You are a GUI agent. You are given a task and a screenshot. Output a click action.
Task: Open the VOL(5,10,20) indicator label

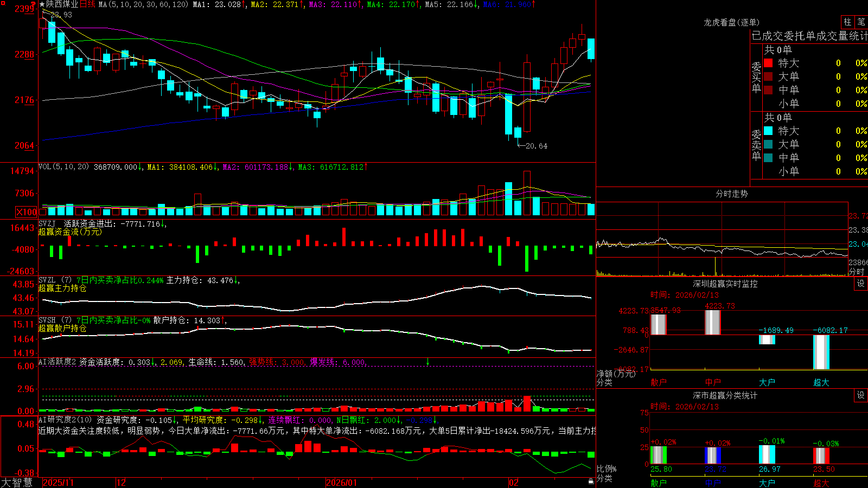click(63, 167)
